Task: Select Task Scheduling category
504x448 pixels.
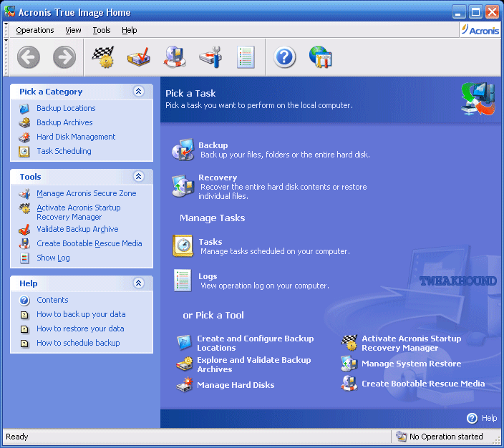Action: click(x=64, y=151)
